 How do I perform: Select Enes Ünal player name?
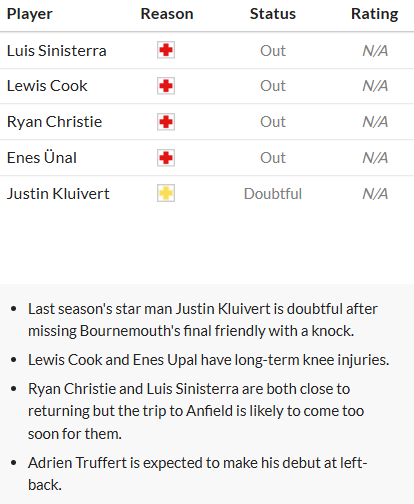[42, 157]
